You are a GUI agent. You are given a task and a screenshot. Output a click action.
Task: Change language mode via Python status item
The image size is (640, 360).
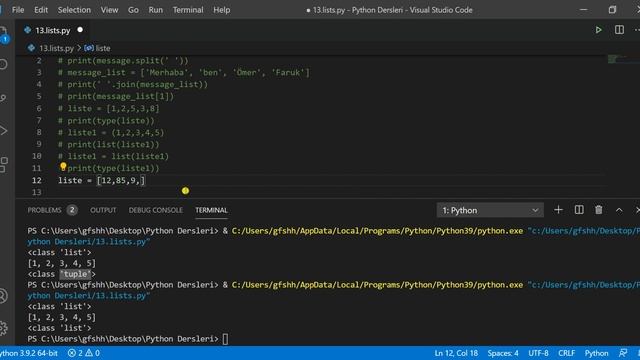[596, 353]
